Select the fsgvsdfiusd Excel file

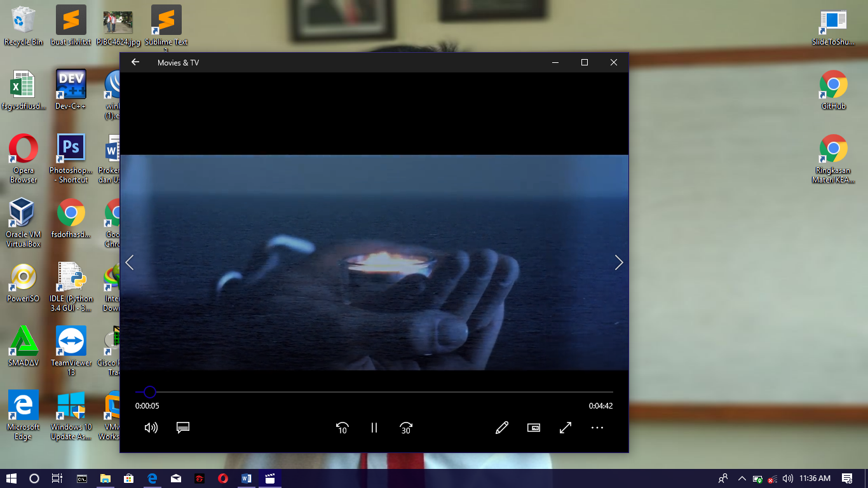pos(24,90)
